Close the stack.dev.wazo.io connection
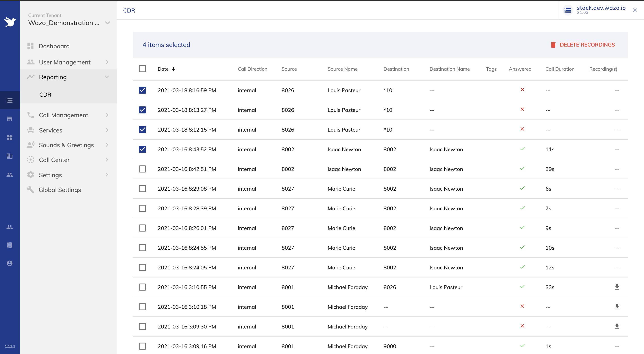644x354 pixels. click(635, 10)
